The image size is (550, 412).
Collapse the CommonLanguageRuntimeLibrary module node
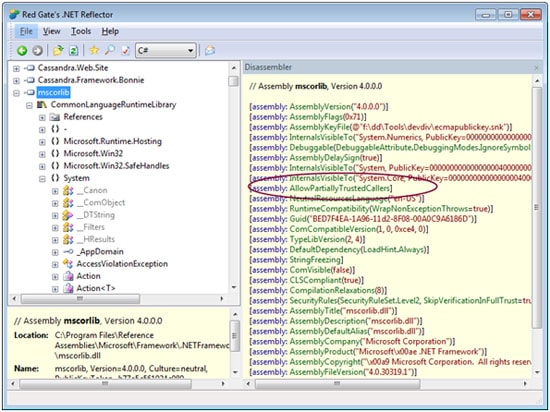pos(29,105)
